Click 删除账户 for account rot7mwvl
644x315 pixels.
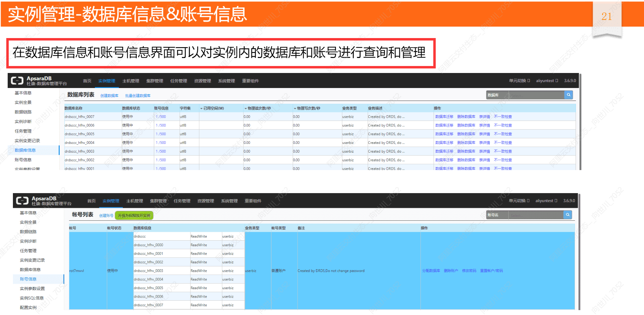[x=451, y=271]
